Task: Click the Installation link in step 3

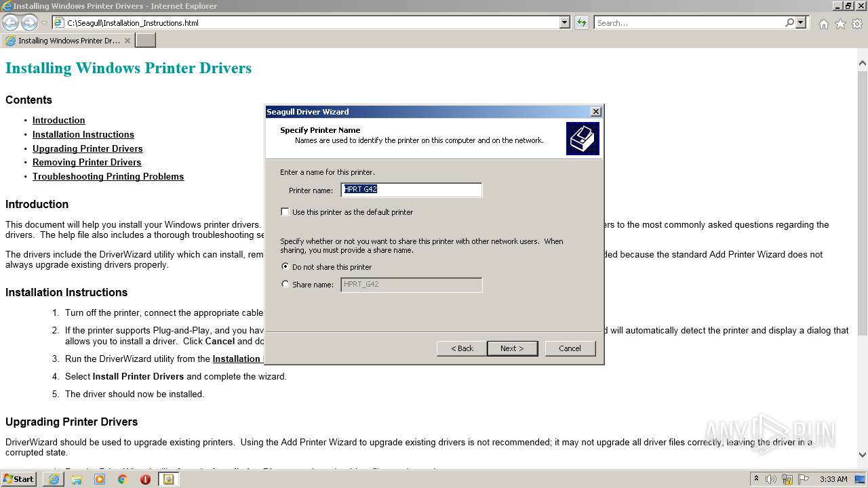Action: point(237,359)
